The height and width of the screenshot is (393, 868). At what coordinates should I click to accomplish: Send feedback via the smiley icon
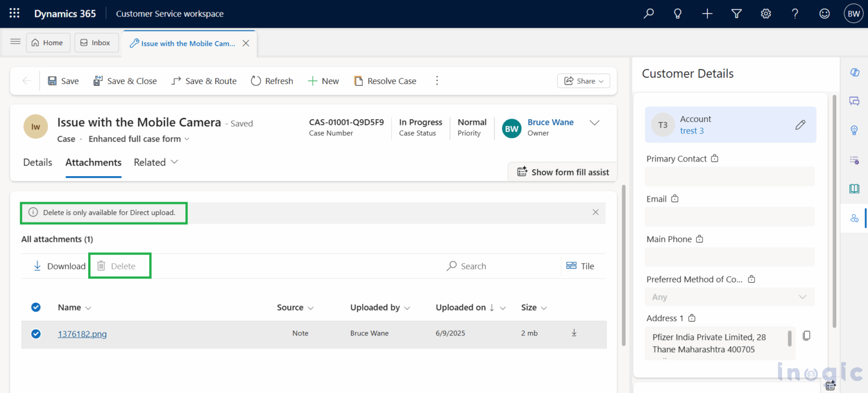pyautogui.click(x=824, y=13)
